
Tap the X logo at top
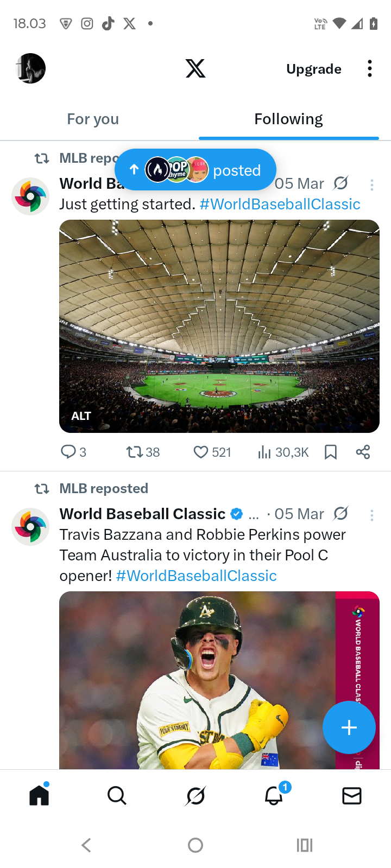pyautogui.click(x=195, y=69)
